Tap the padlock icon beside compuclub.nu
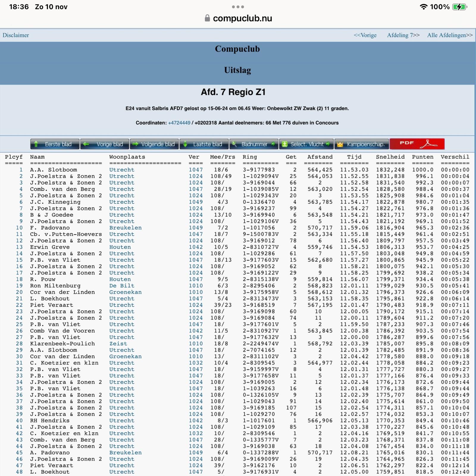Screen dimensions: 476x476 (207, 18)
